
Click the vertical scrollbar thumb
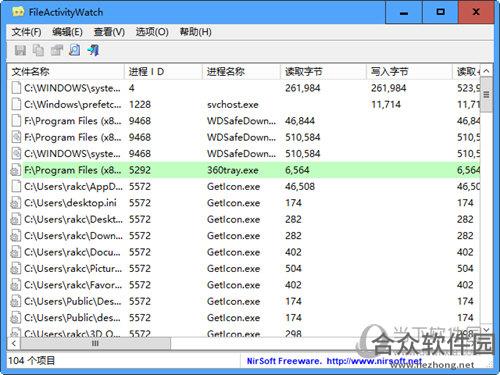486,95
